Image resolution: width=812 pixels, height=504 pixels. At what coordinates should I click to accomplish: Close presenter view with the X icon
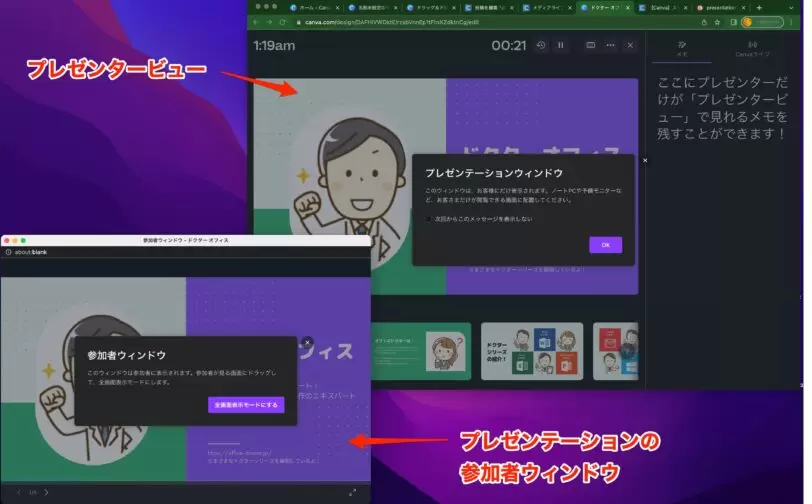pos(630,46)
